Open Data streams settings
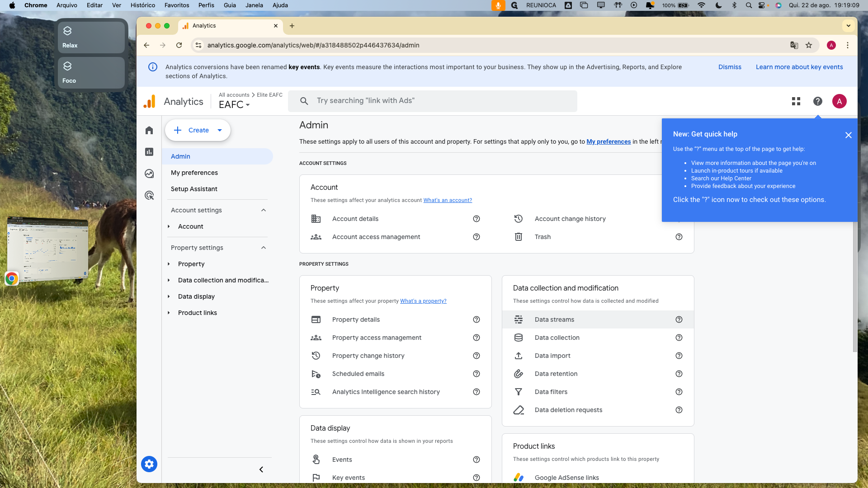Image resolution: width=868 pixels, height=488 pixels. pyautogui.click(x=598, y=319)
